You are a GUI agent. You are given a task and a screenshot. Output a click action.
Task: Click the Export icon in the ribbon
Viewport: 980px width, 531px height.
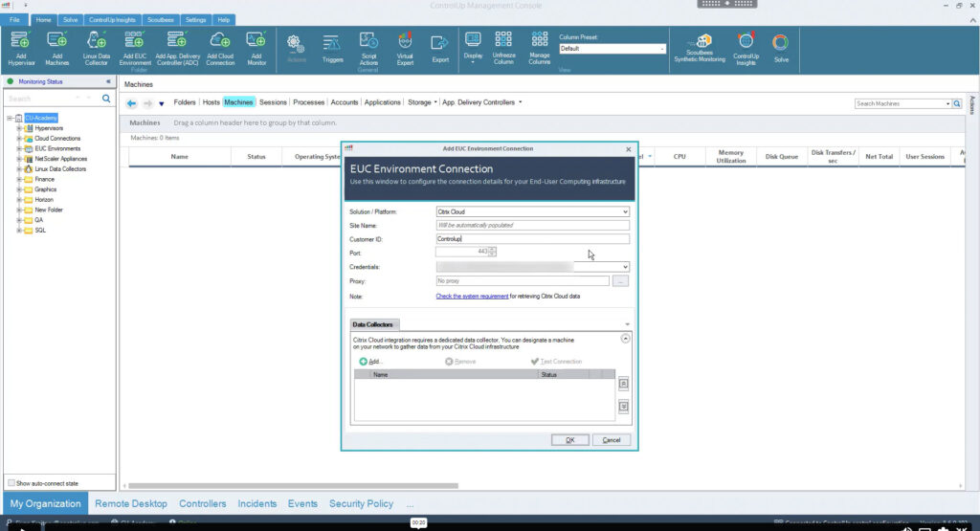coord(439,42)
